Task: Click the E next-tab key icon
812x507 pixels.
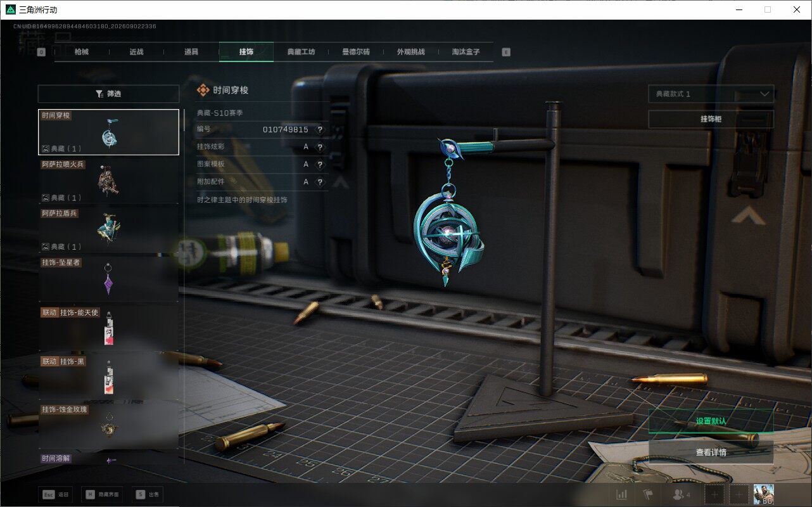Action: (505, 53)
